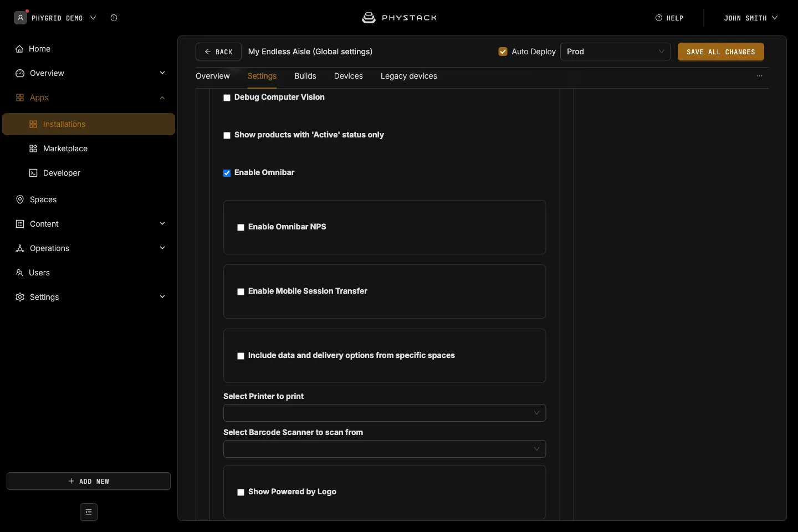The width and height of the screenshot is (798, 532).
Task: Click the Home house icon in sidebar
Action: click(19, 49)
